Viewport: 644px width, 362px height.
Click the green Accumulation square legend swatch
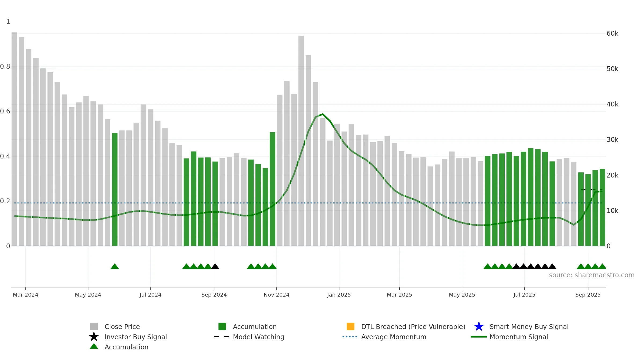point(222,327)
